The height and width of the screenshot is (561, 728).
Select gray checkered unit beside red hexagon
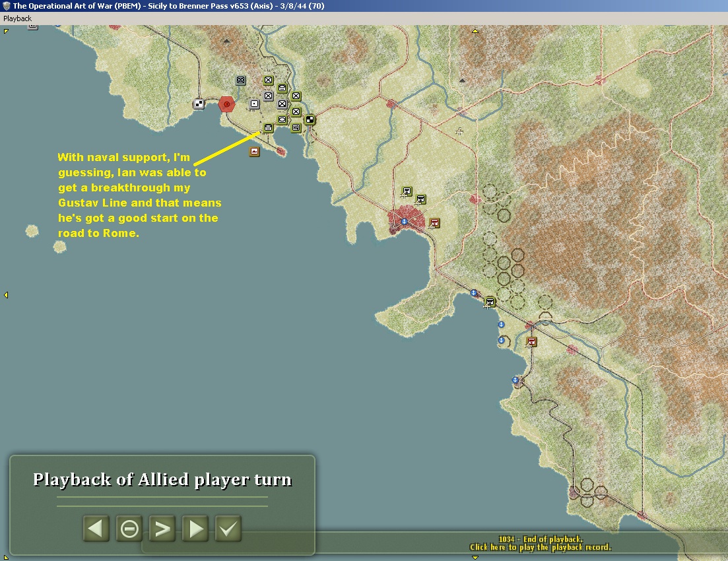pos(199,104)
